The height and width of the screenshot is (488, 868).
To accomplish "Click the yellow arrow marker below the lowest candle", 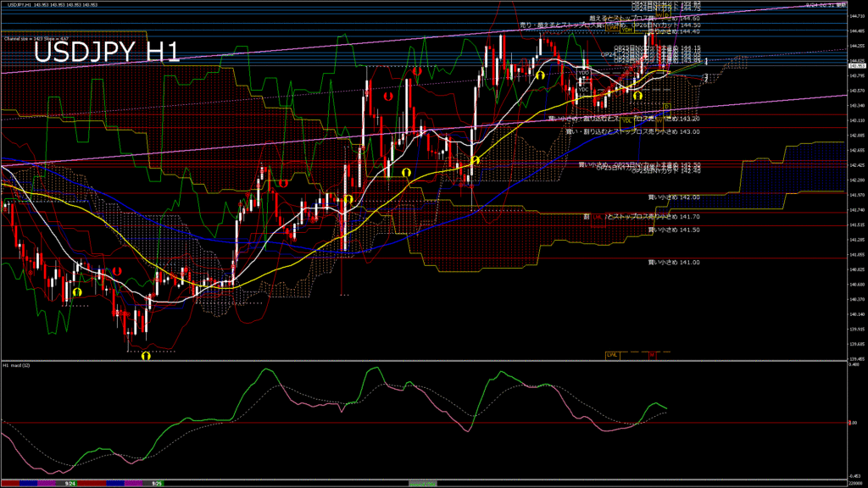I will [x=145, y=357].
